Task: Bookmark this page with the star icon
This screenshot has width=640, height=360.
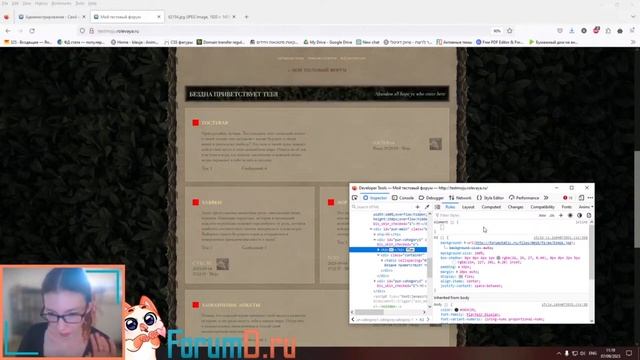Action: pyautogui.click(x=509, y=31)
